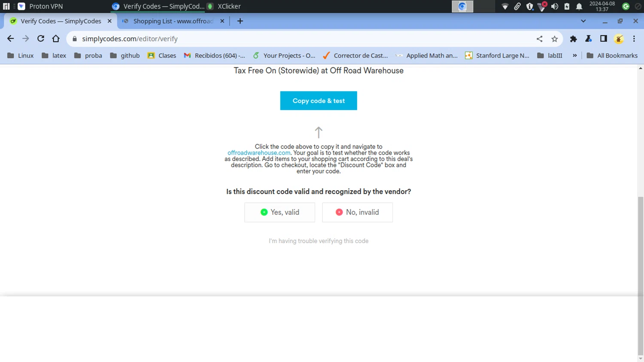This screenshot has width=644, height=362.
Task: Select No, invalid option
Action: (x=358, y=212)
